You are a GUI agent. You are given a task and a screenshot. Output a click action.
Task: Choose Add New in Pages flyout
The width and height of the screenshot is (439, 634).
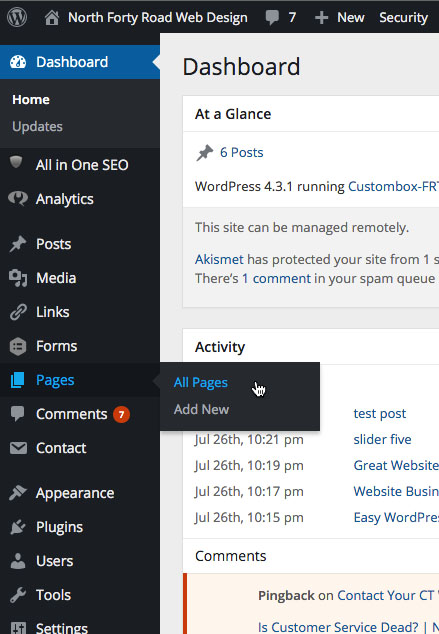coord(201,409)
